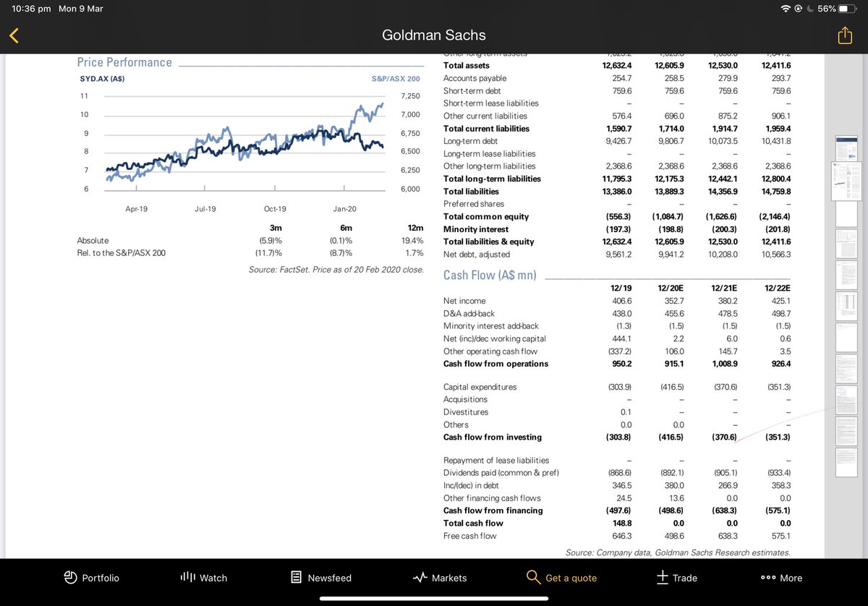Tap the Price Performance heading
The width and height of the screenshot is (868, 606).
click(124, 62)
